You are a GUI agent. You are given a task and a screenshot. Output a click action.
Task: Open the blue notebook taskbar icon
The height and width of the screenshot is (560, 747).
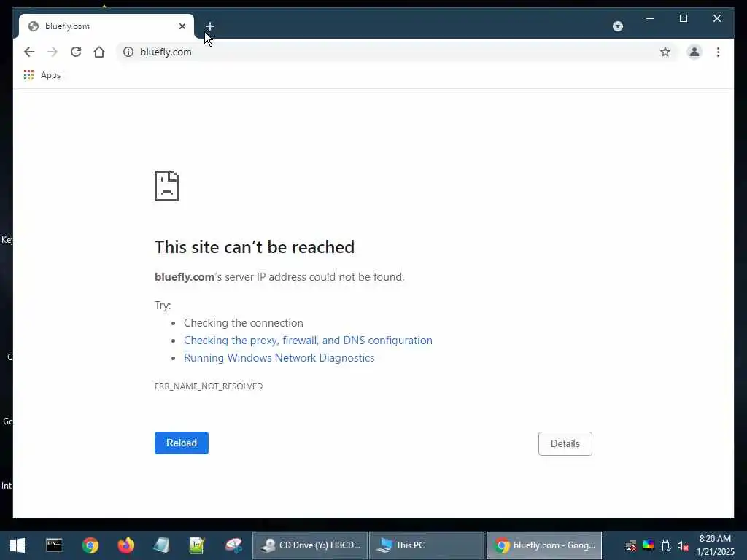[x=161, y=545]
